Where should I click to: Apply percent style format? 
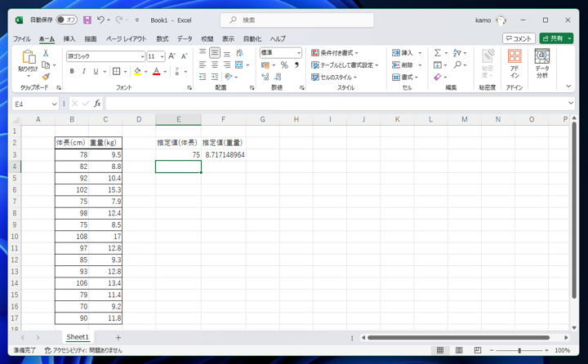[284, 64]
